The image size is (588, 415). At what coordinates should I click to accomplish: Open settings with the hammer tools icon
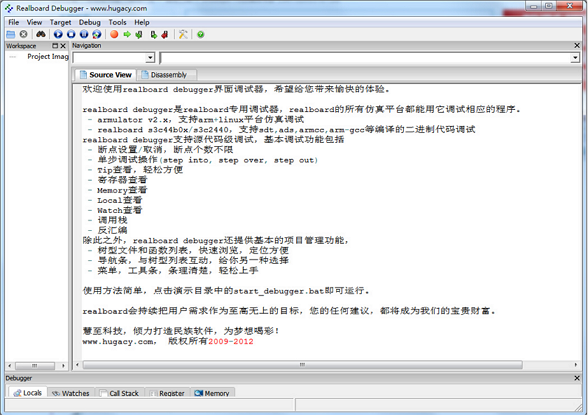click(183, 34)
